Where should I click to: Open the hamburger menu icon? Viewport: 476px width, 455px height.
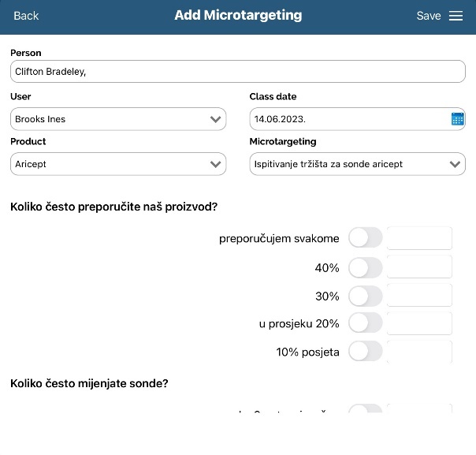pyautogui.click(x=456, y=16)
